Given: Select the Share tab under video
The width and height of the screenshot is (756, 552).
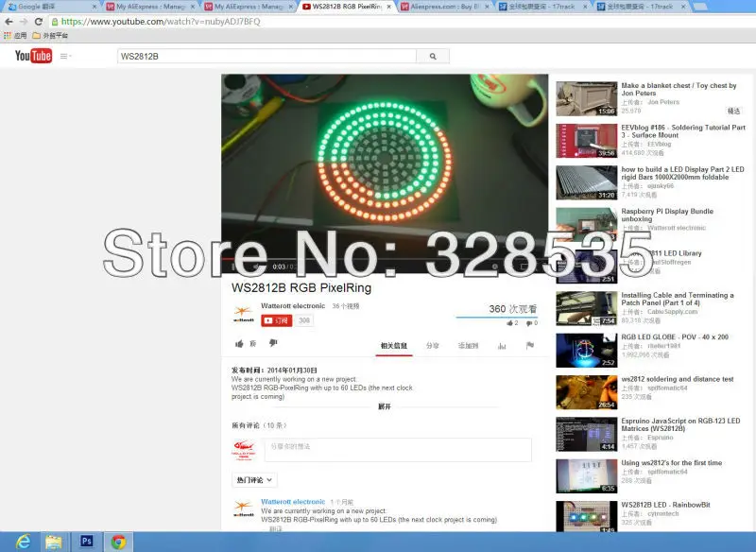Looking at the screenshot, I should coord(433,346).
